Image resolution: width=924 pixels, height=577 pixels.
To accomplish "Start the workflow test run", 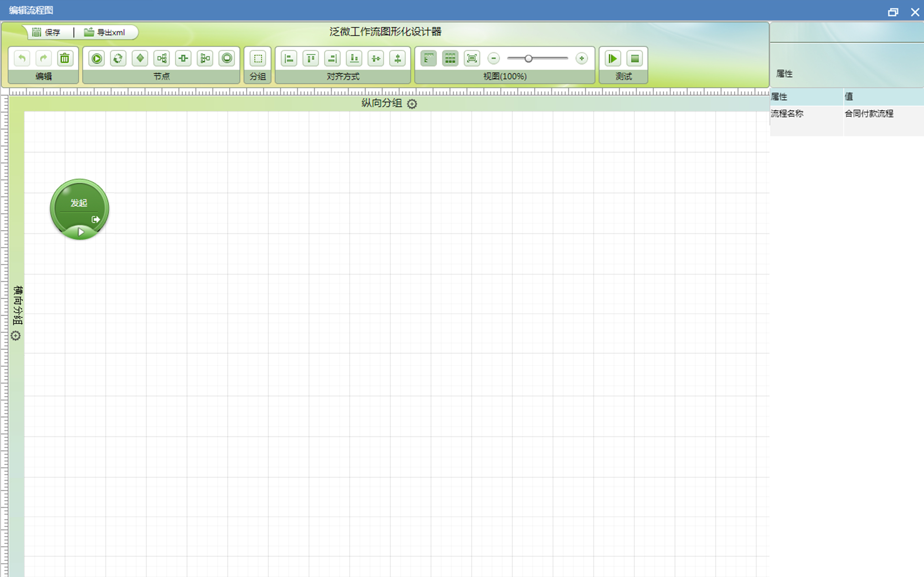I will tap(613, 58).
